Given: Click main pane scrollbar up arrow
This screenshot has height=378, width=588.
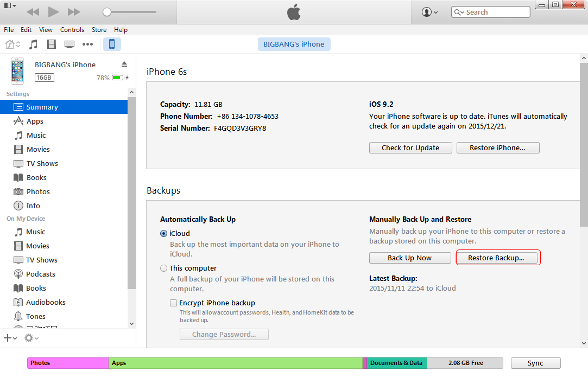Looking at the screenshot, I should pos(584,58).
